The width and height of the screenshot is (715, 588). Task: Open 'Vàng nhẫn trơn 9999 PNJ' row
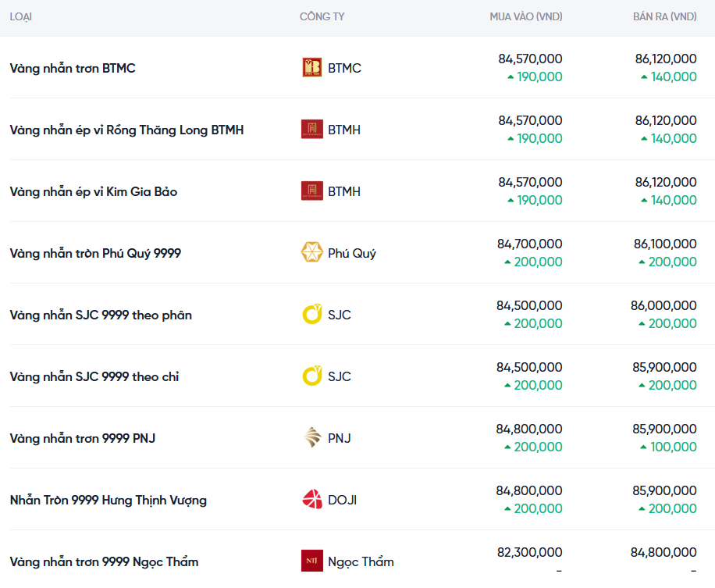pyautogui.click(x=82, y=438)
